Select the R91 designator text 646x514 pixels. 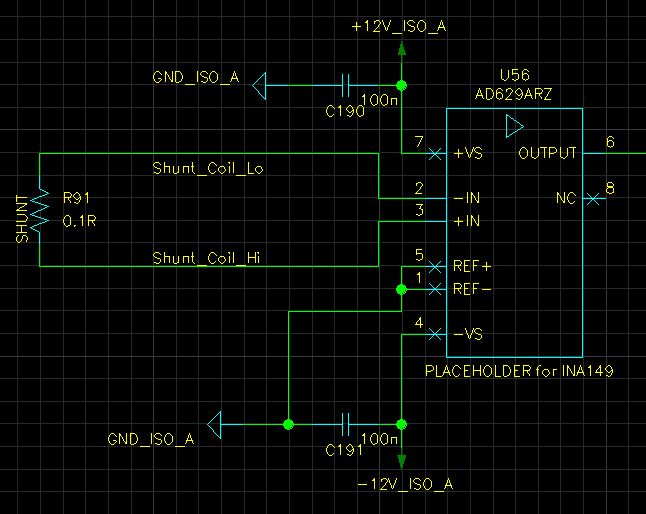click(x=76, y=198)
